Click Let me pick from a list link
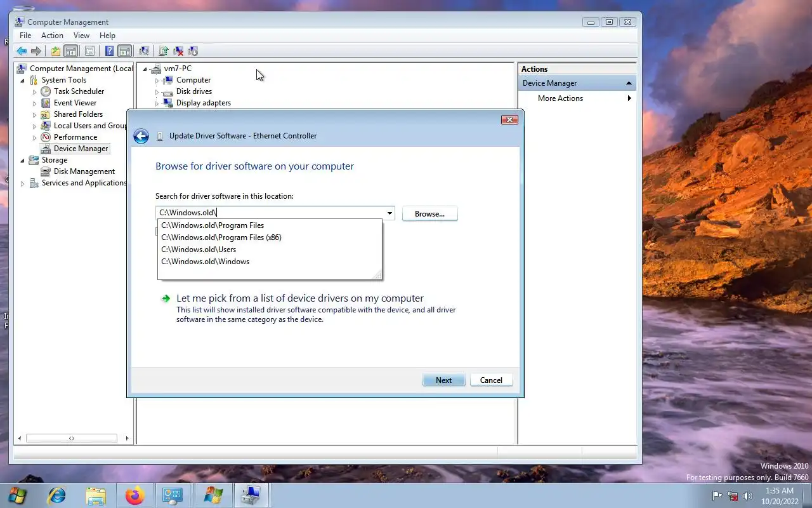 (300, 298)
